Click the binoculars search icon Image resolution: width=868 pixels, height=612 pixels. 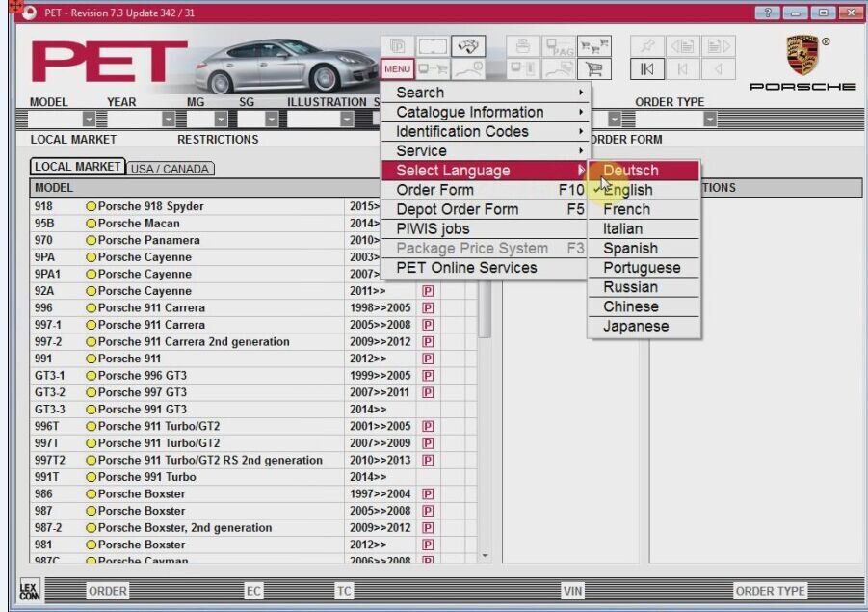coord(468,46)
